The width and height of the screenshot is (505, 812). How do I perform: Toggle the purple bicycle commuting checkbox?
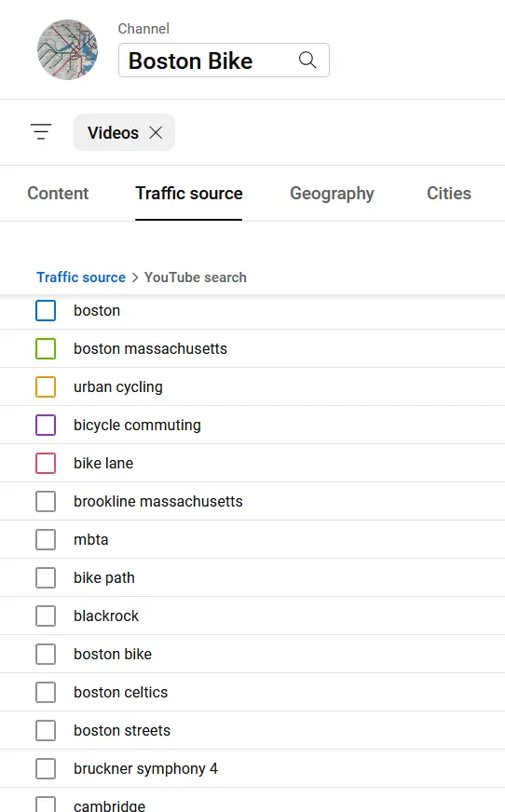(46, 426)
